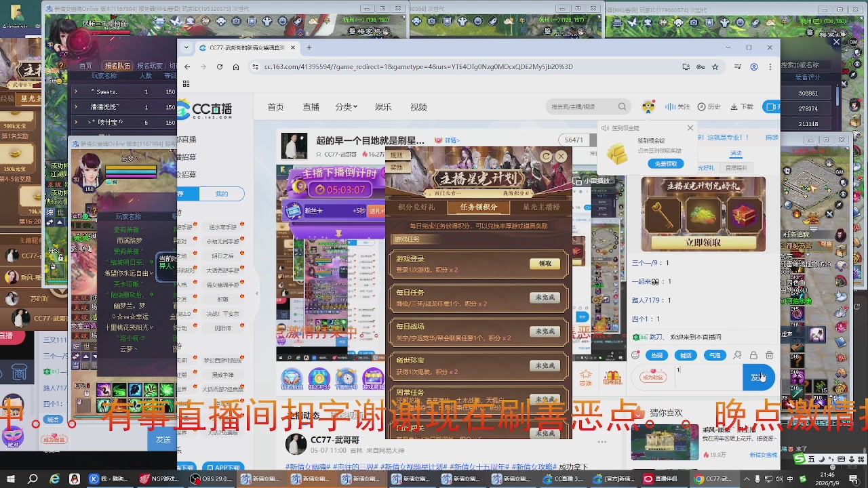Open Windows Start menu

(x=12, y=479)
